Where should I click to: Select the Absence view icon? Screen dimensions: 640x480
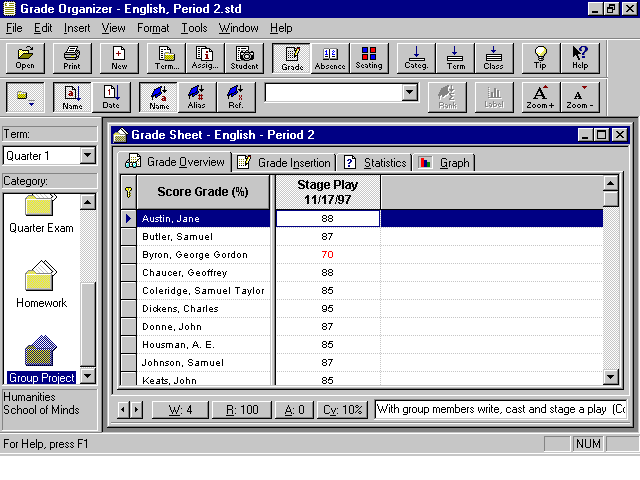tap(330, 58)
